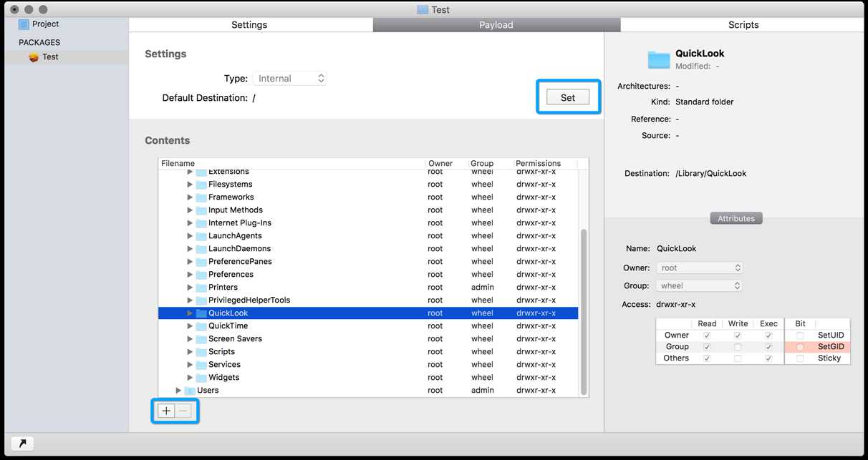Image resolution: width=868 pixels, height=460 pixels.
Task: Click admin group of Printers row
Action: pyautogui.click(x=482, y=288)
